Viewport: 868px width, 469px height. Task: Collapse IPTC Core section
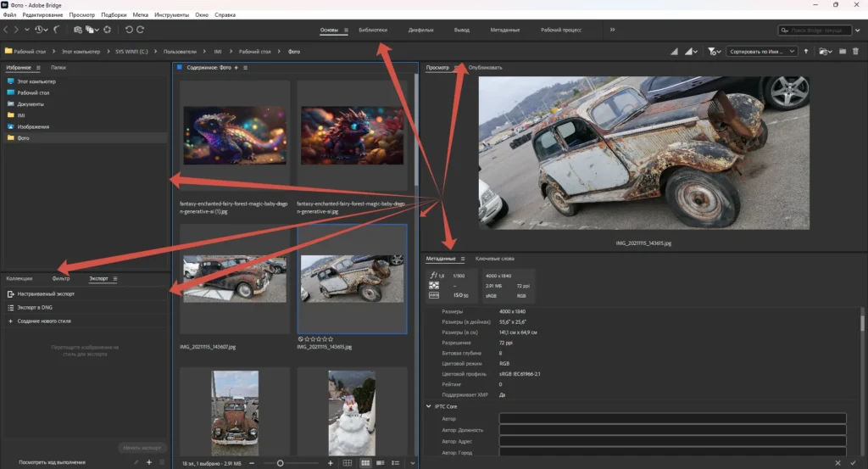pyautogui.click(x=428, y=406)
